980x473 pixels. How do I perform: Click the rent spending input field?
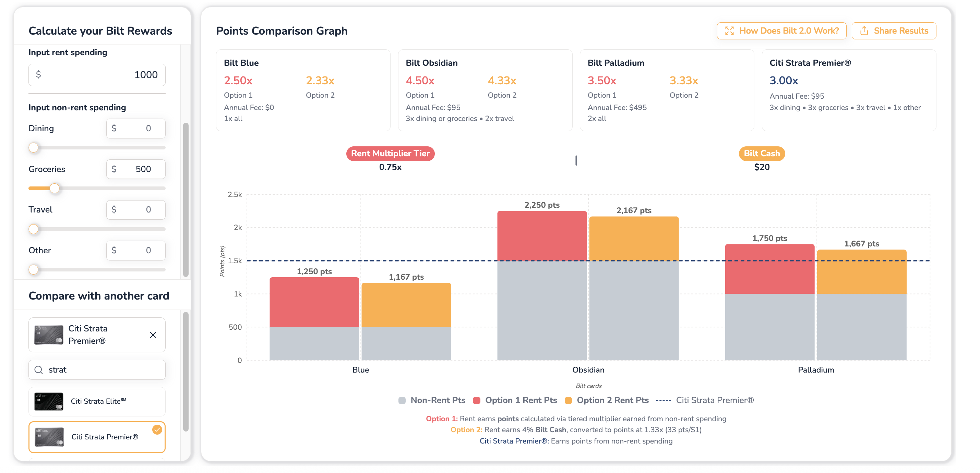[x=97, y=74]
